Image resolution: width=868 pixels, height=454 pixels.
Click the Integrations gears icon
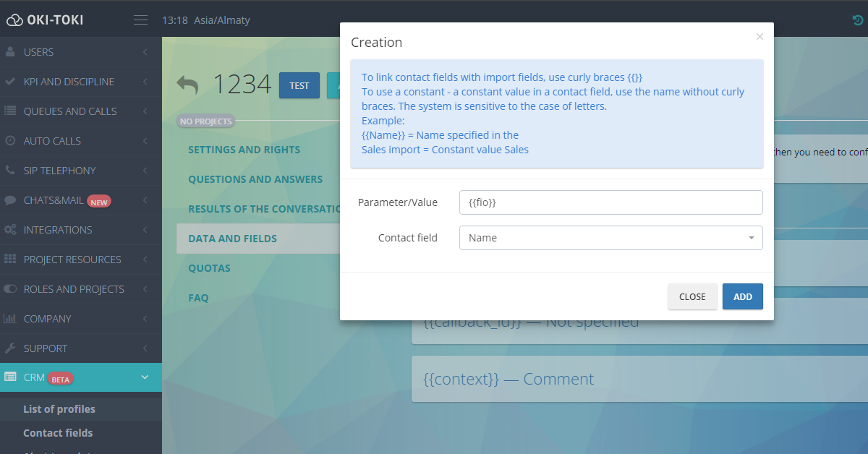pyautogui.click(x=10, y=230)
